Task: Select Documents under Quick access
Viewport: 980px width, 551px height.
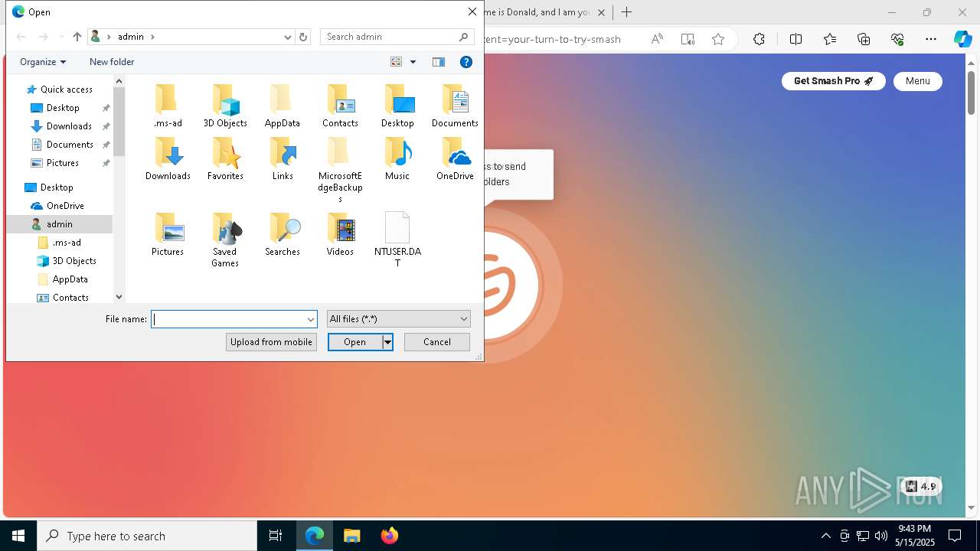Action: pyautogui.click(x=70, y=145)
